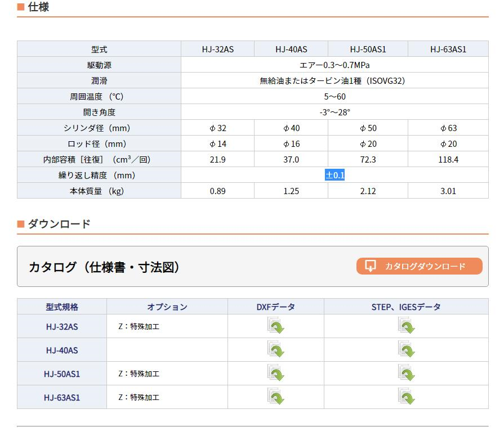Download STEP/IGES data for HJ-63AS1
Viewport: 504px width, 436px height.
[x=406, y=397]
